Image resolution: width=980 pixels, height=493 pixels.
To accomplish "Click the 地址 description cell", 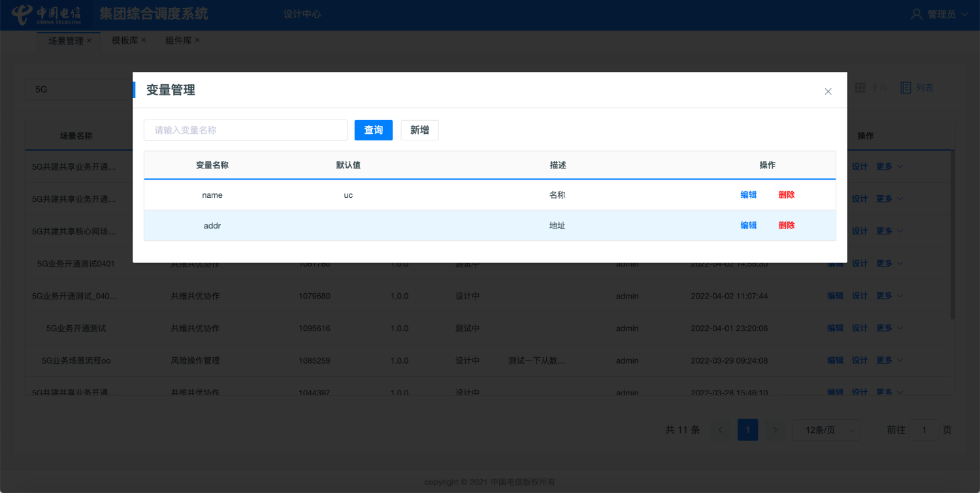I will (x=557, y=225).
